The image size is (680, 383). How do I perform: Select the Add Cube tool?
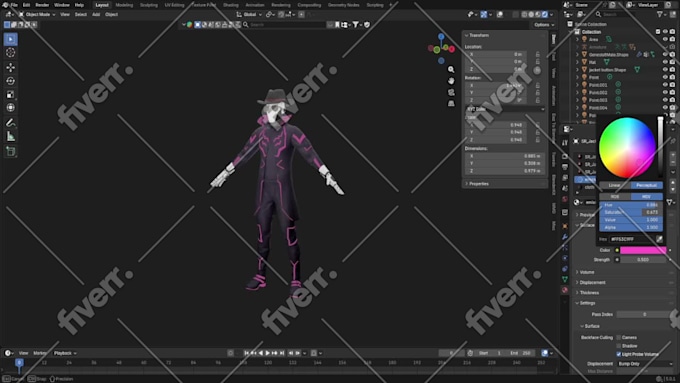[10, 151]
